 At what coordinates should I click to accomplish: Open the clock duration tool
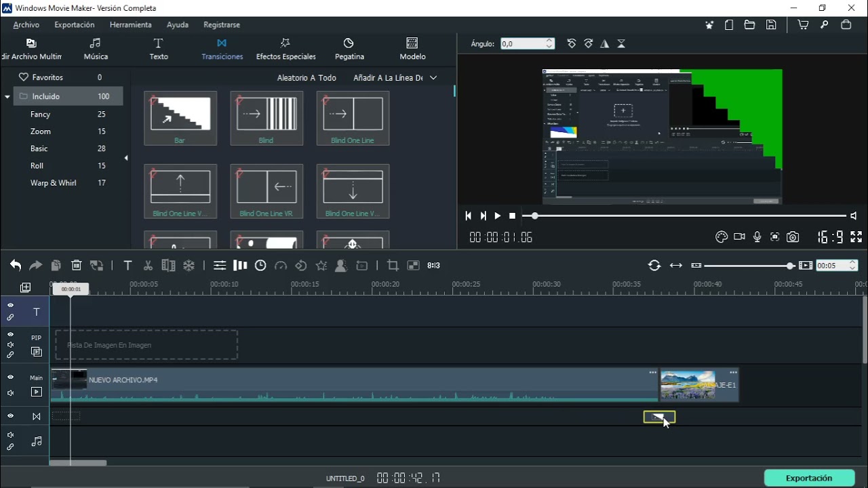pyautogui.click(x=260, y=266)
